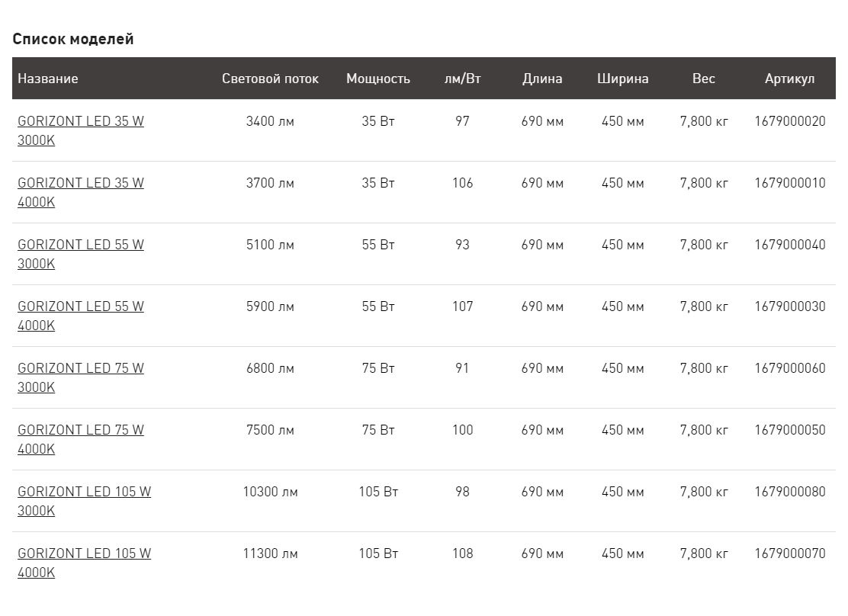Select article number 1679000060

pos(789,367)
